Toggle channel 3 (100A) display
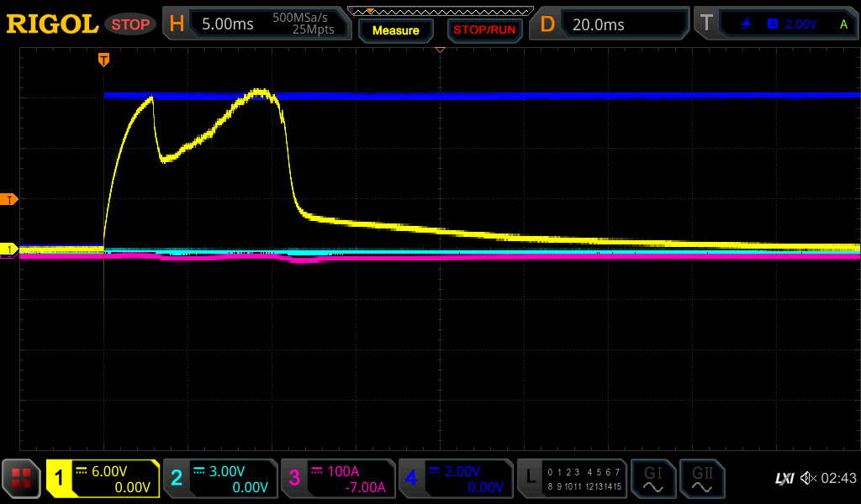The image size is (861, 504). [x=338, y=479]
